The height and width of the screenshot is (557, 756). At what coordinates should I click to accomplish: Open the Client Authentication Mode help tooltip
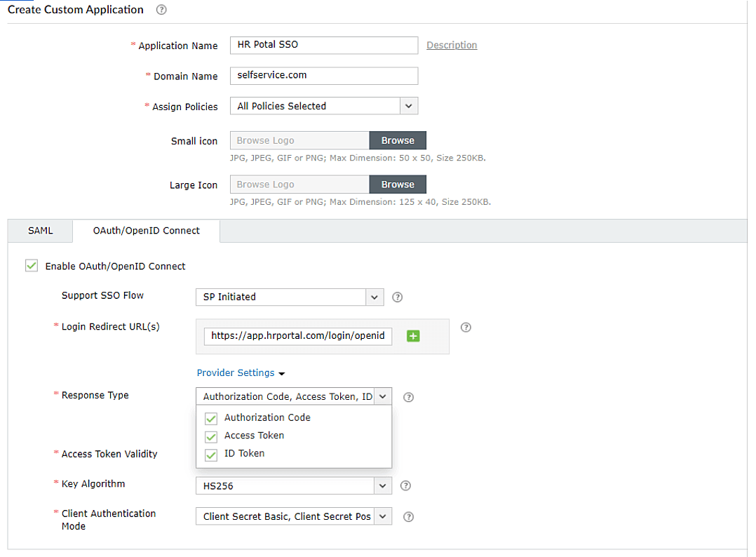pos(408,516)
